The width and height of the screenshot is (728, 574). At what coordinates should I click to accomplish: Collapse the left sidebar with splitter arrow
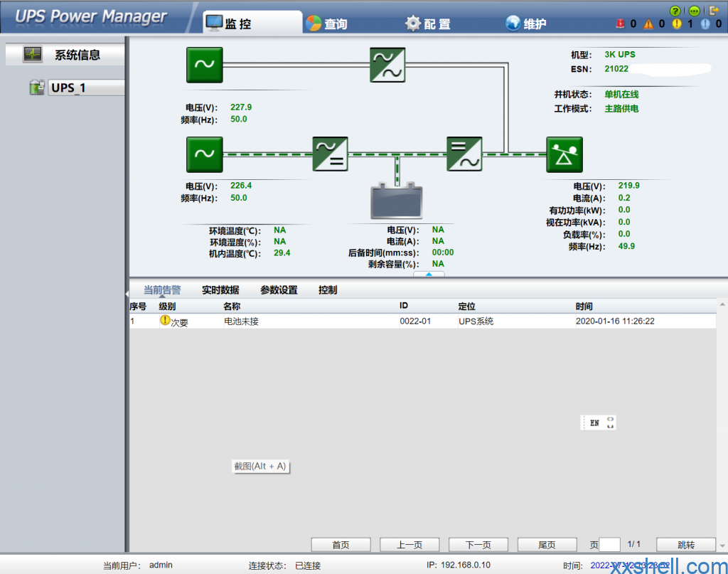pos(127,293)
